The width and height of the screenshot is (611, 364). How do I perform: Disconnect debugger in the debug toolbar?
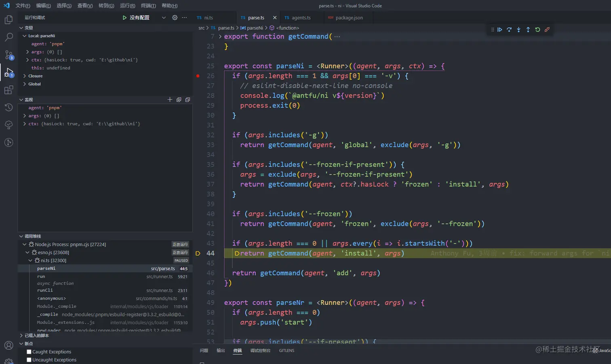(547, 29)
